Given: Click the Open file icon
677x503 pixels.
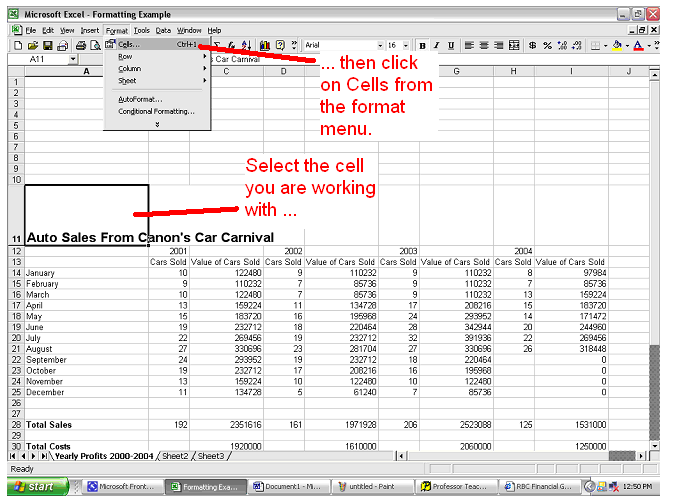Looking at the screenshot, I should (x=32, y=45).
